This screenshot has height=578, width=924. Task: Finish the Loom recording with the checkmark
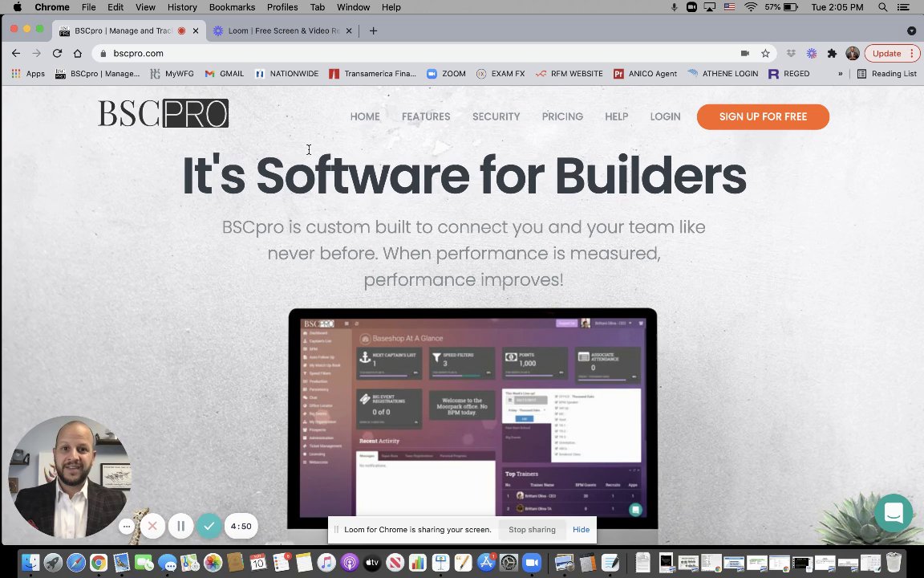pos(209,526)
